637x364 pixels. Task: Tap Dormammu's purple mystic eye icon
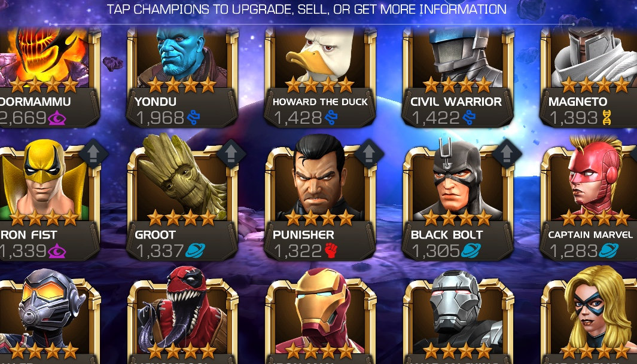coord(57,118)
